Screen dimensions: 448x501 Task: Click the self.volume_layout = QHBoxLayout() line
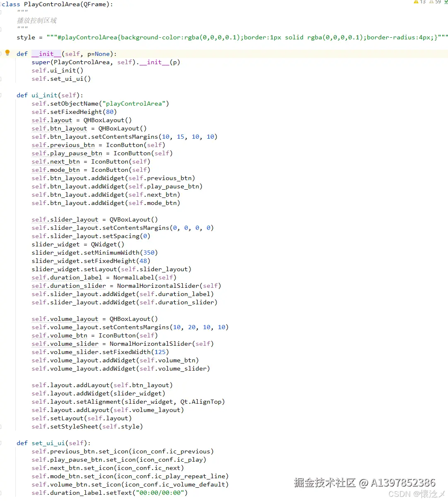pos(95,319)
